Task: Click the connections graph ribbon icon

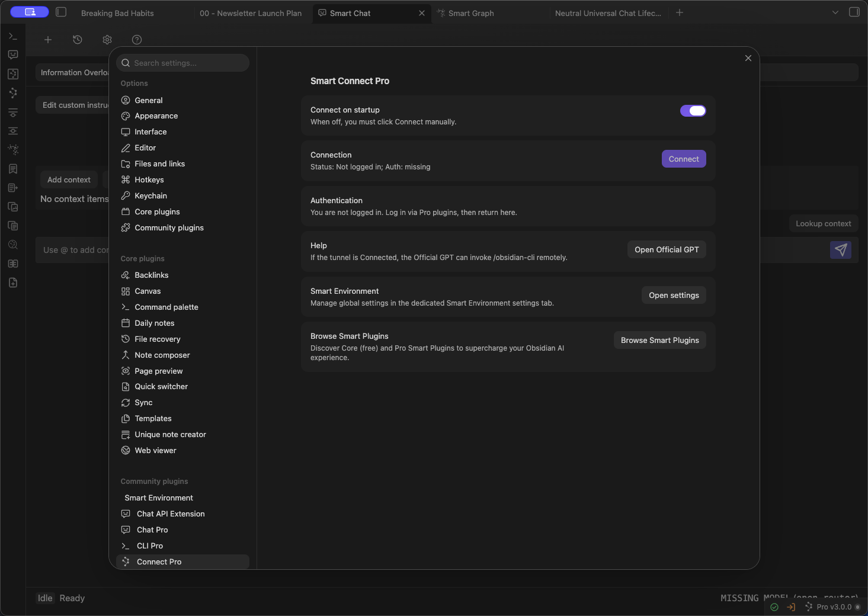Action: point(13,93)
